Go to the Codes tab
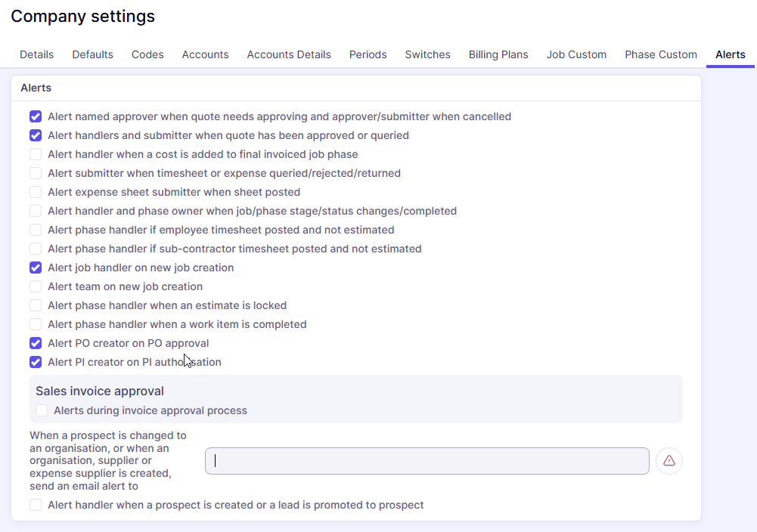The image size is (757, 532). [x=147, y=54]
